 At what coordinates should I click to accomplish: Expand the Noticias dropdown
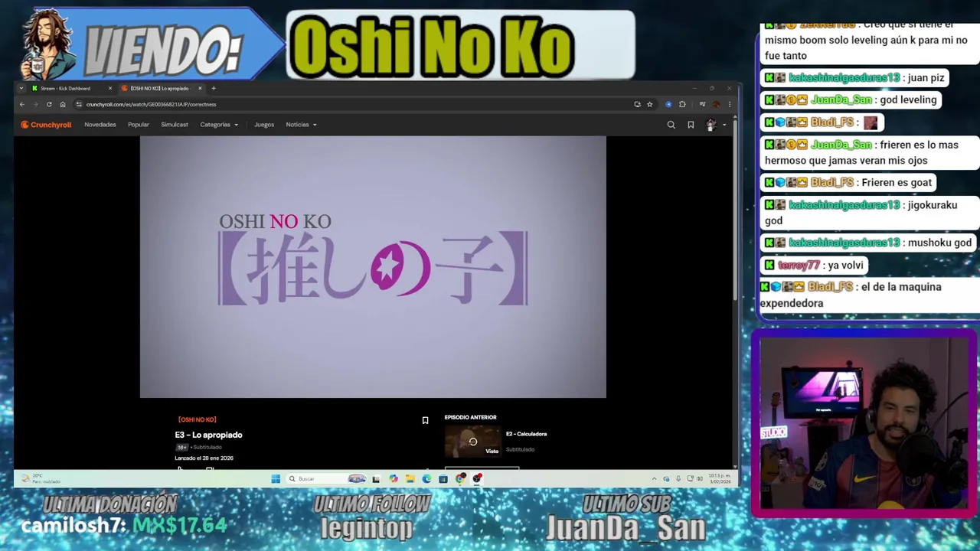click(301, 125)
